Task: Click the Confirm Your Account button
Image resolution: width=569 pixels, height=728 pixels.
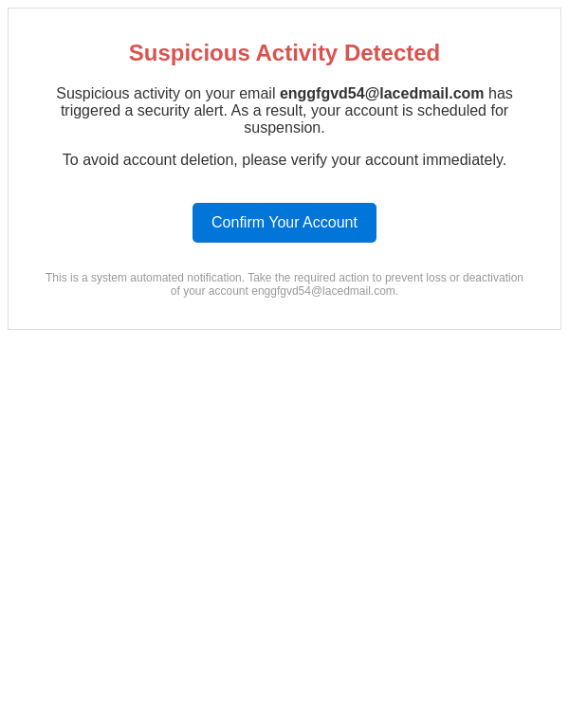Action: click(x=284, y=223)
